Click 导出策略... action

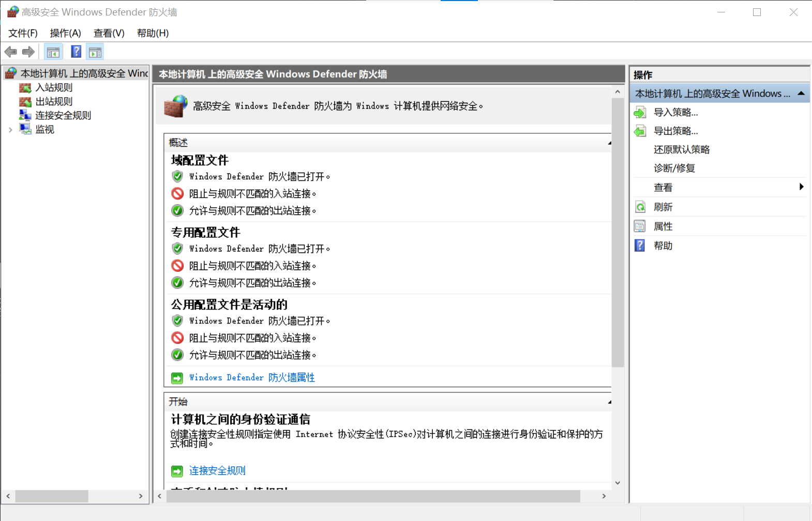click(x=676, y=131)
